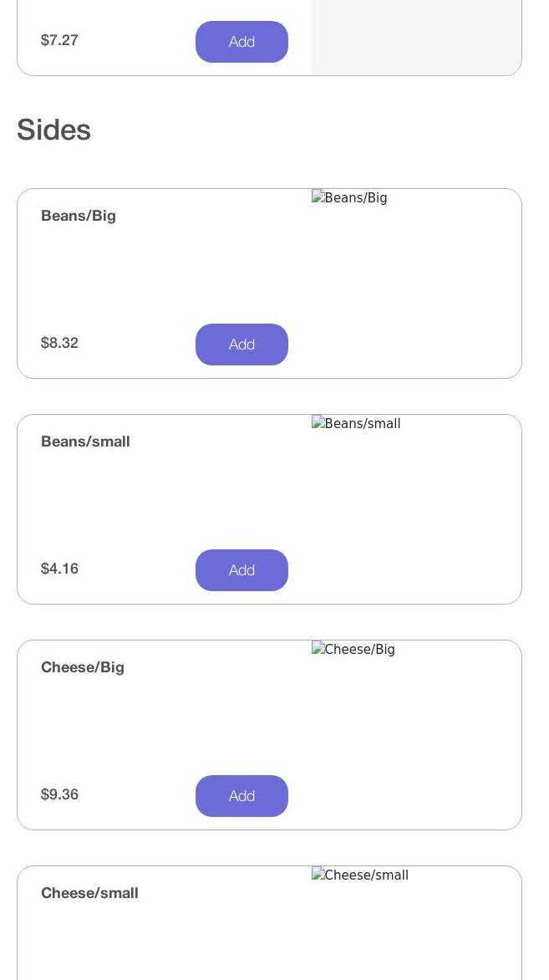This screenshot has height=980, width=549.
Task: Add Cheese/Big to the order
Action: (x=241, y=796)
